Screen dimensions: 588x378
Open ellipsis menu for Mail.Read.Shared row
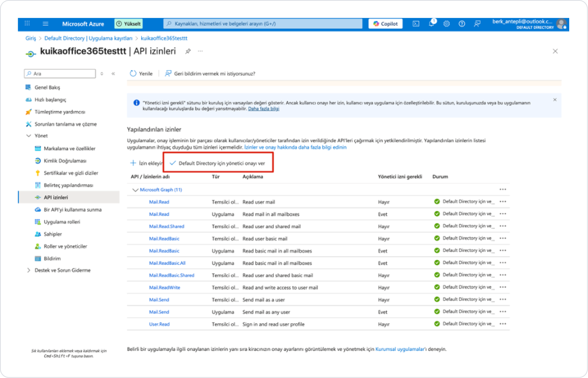[x=503, y=226]
